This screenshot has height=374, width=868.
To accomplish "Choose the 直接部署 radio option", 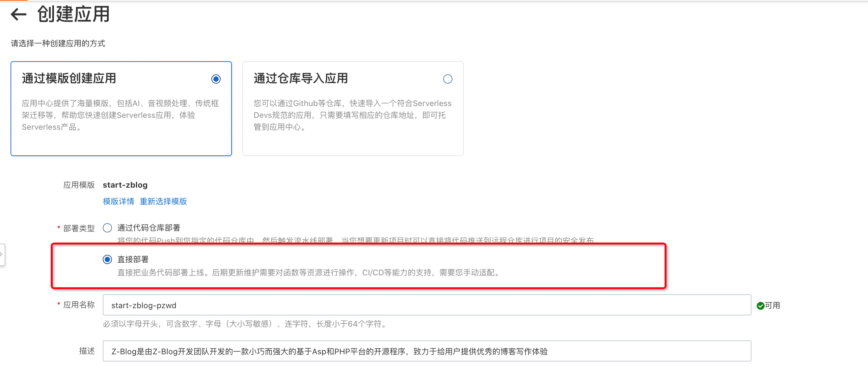I will 107,259.
